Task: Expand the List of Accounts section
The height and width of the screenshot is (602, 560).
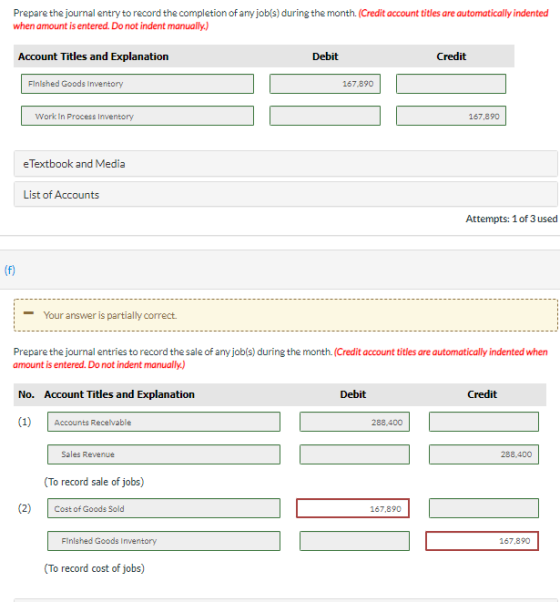Action: 286,195
